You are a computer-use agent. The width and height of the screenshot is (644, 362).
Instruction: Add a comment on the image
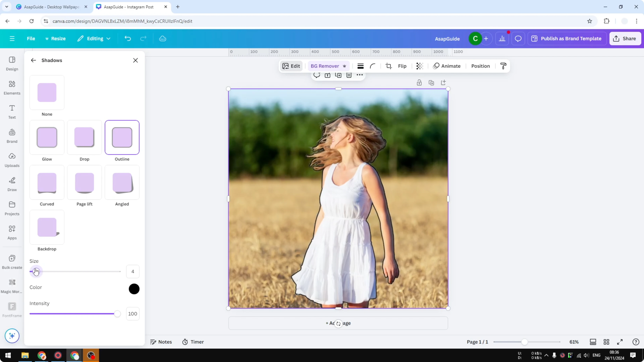(317, 75)
